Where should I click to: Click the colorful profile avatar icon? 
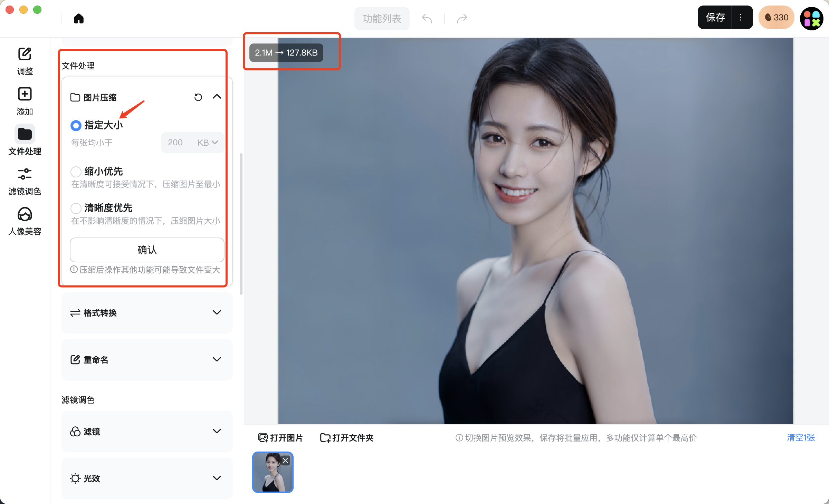point(811,18)
